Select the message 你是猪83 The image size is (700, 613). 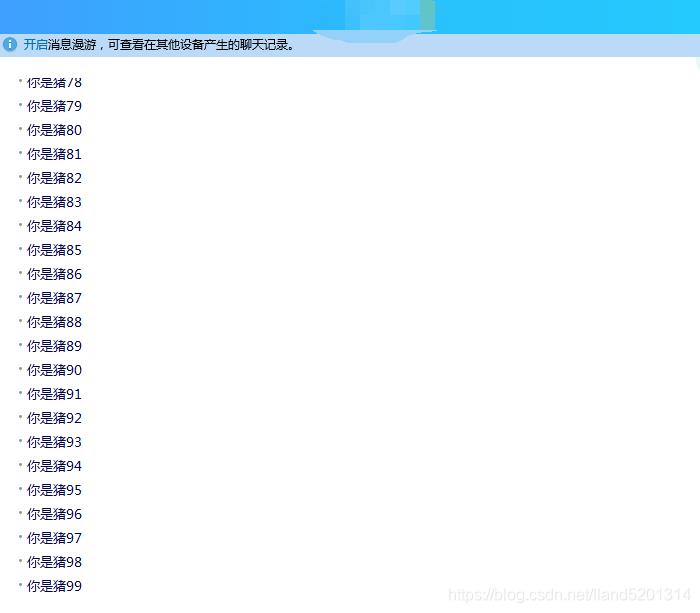click(54, 202)
